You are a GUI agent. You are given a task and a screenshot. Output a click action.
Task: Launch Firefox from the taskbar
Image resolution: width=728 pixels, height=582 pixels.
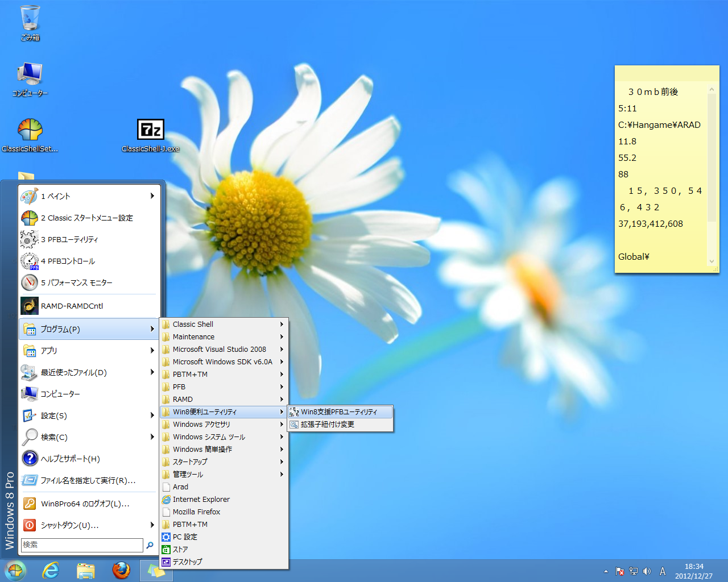coord(121,570)
